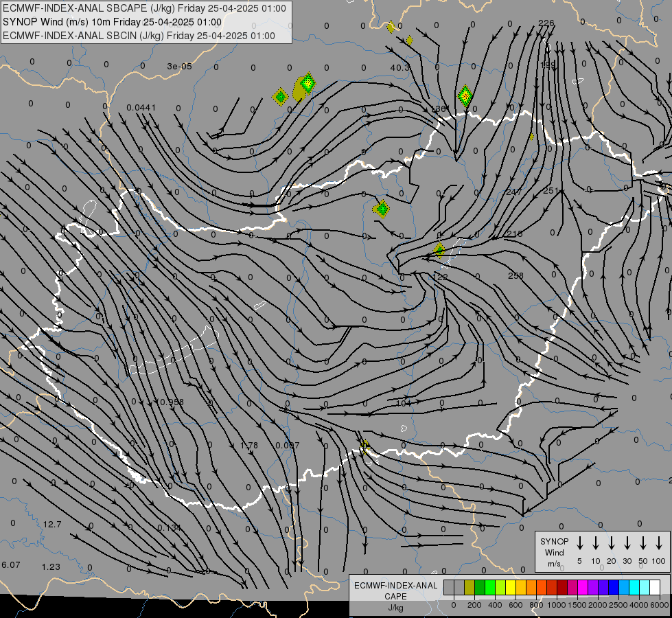
Task: Click the '104' value on the map
Action: point(404,402)
